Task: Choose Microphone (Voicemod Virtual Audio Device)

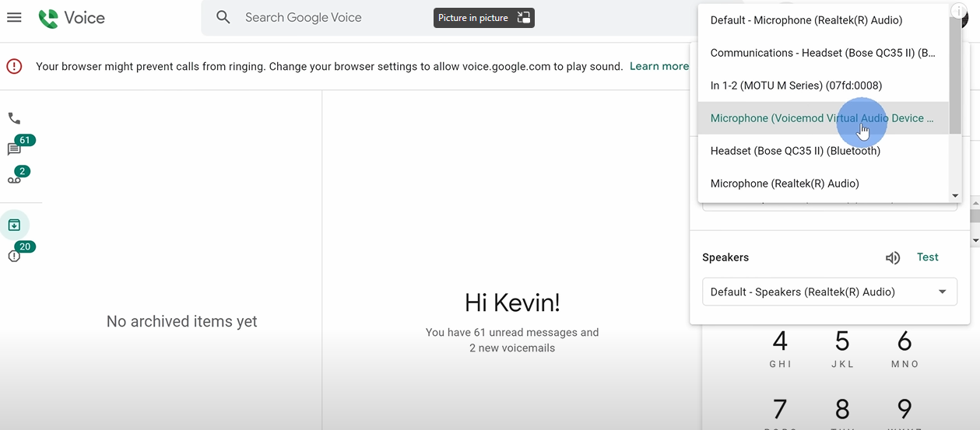Action: (821, 118)
